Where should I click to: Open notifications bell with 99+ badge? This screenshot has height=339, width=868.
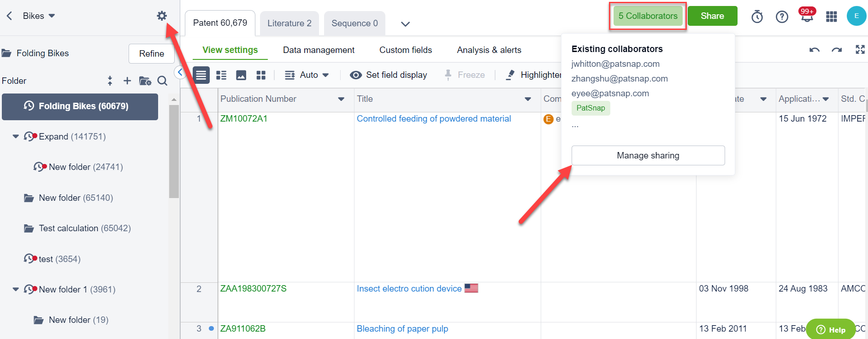point(807,17)
